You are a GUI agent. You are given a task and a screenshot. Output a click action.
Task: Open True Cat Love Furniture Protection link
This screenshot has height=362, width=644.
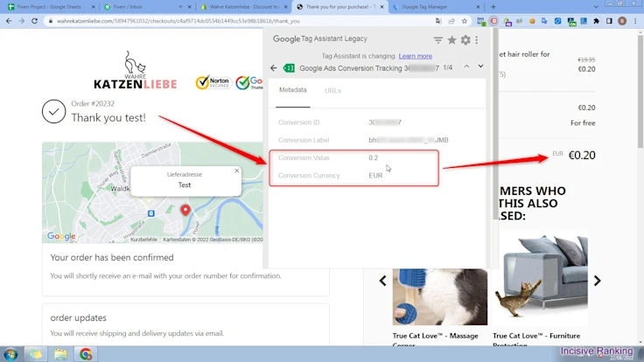click(536, 339)
